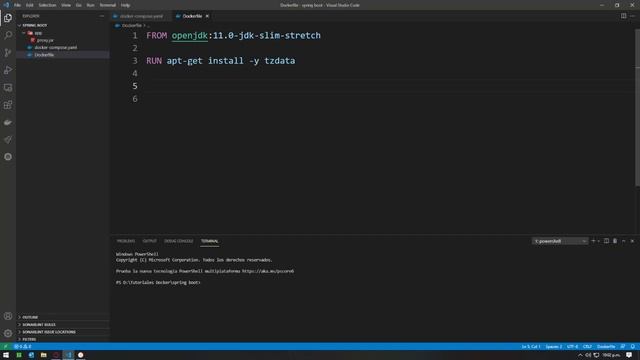Change language mode via Dockerfile indicator

pyautogui.click(x=606, y=347)
